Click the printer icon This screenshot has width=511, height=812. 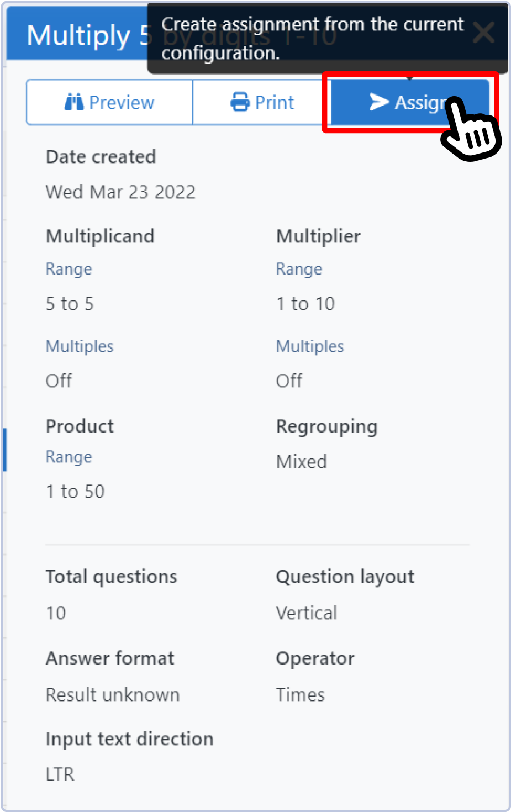240,102
